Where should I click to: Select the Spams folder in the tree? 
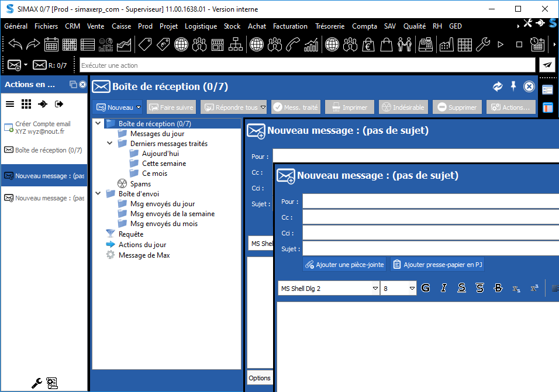(x=140, y=184)
